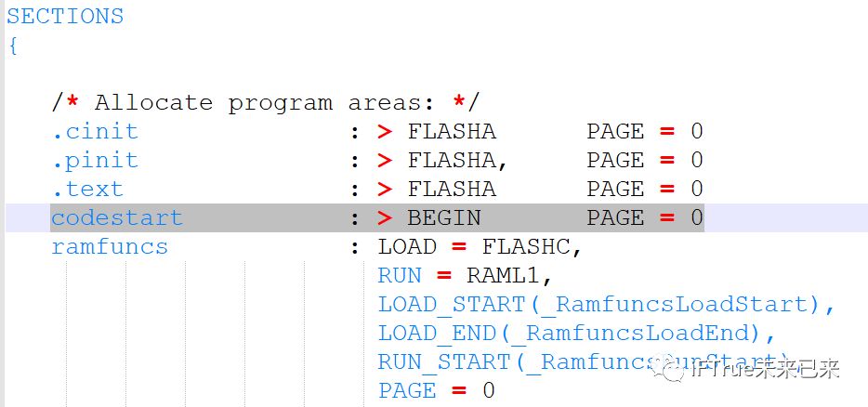Click "FLASHA," on the .pinit line
This screenshot has width=868, height=407.
click(457, 161)
